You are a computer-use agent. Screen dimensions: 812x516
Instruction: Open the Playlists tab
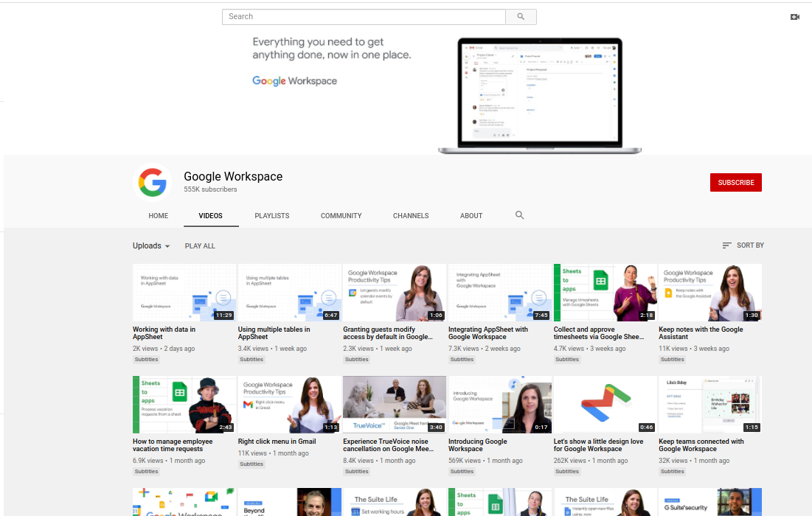[x=272, y=216]
